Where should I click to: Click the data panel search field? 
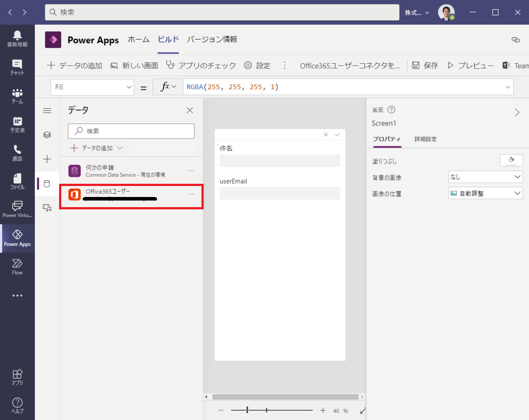131,131
